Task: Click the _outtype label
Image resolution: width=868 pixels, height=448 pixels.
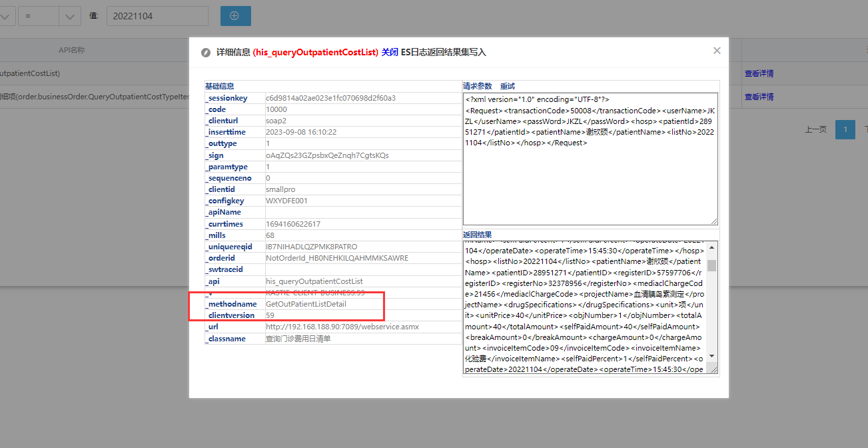Action: point(220,143)
